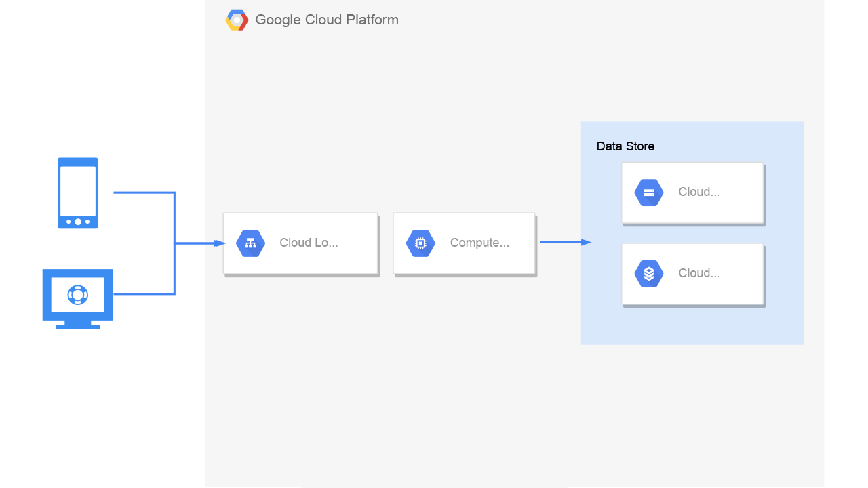Click the home button on the phone icon
The width and height of the screenshot is (868, 488).
click(78, 222)
